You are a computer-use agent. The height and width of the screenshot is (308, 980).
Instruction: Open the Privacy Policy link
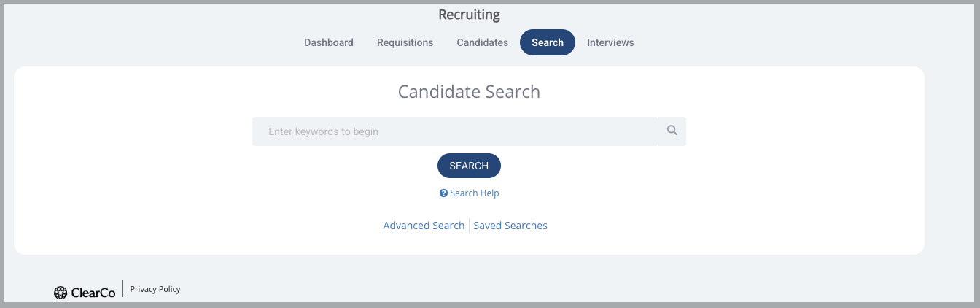[155, 289]
